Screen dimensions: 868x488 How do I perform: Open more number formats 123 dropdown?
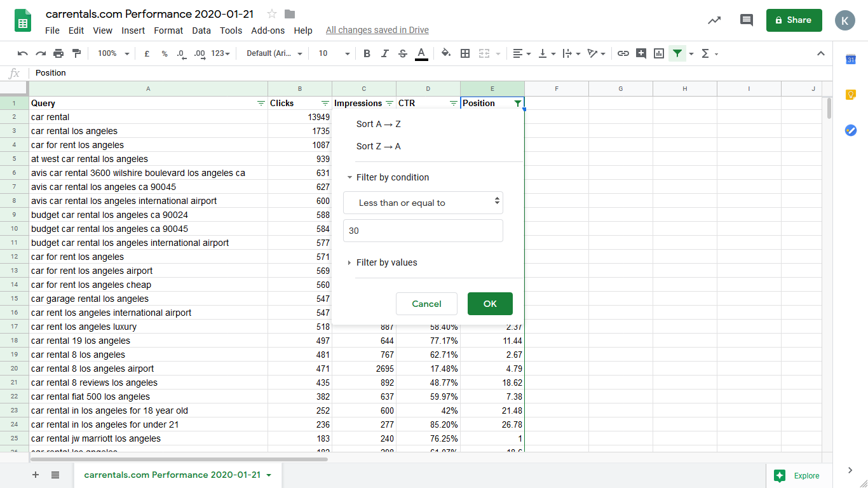click(220, 53)
